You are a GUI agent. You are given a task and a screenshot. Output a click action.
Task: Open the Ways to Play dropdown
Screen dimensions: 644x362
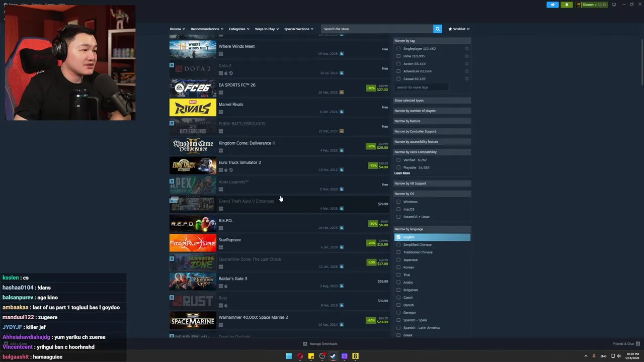pyautogui.click(x=267, y=29)
